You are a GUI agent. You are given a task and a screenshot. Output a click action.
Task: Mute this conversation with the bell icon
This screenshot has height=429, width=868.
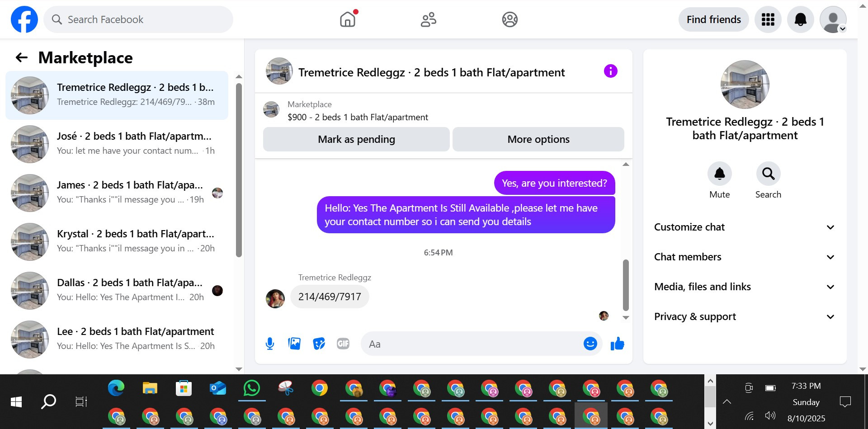[x=719, y=174]
